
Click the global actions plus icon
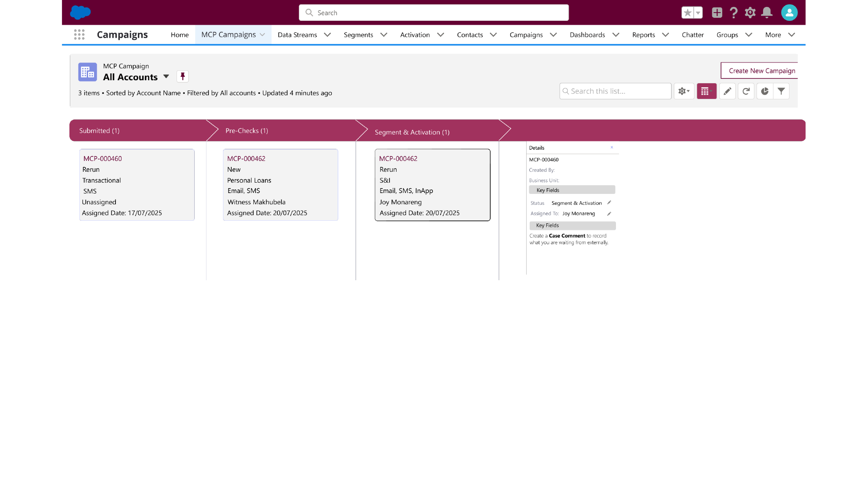(x=717, y=13)
